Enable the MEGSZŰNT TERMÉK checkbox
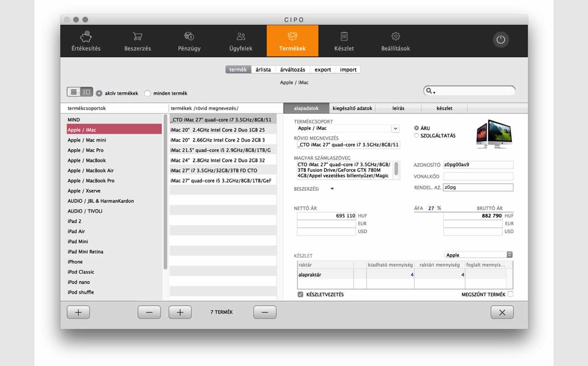588x366 pixels. point(510,294)
